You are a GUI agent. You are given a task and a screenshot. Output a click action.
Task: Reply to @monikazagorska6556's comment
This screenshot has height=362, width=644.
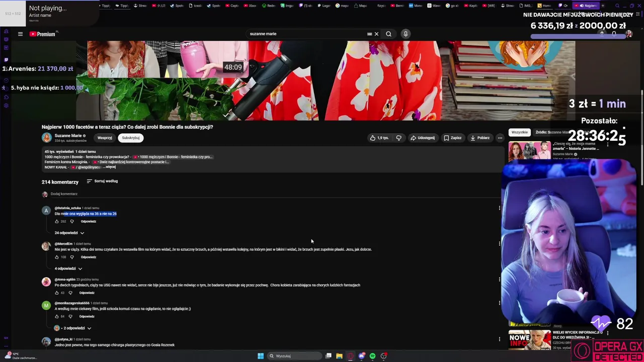[x=87, y=316]
